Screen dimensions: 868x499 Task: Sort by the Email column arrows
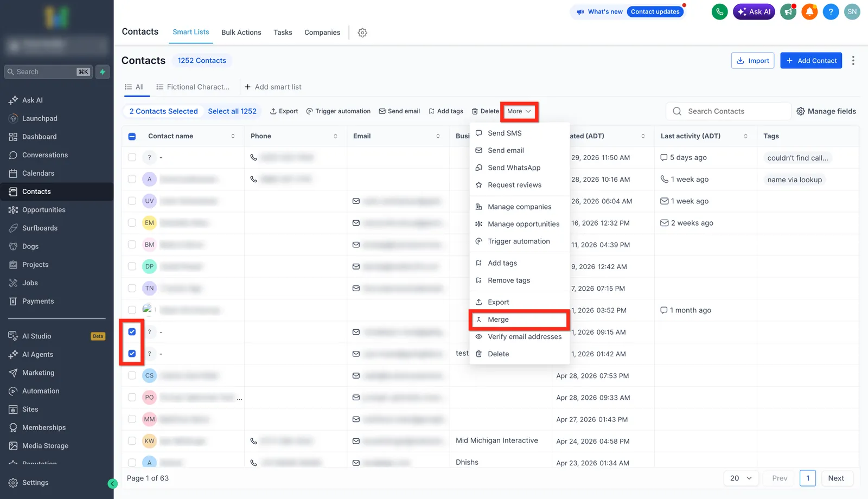pyautogui.click(x=438, y=136)
